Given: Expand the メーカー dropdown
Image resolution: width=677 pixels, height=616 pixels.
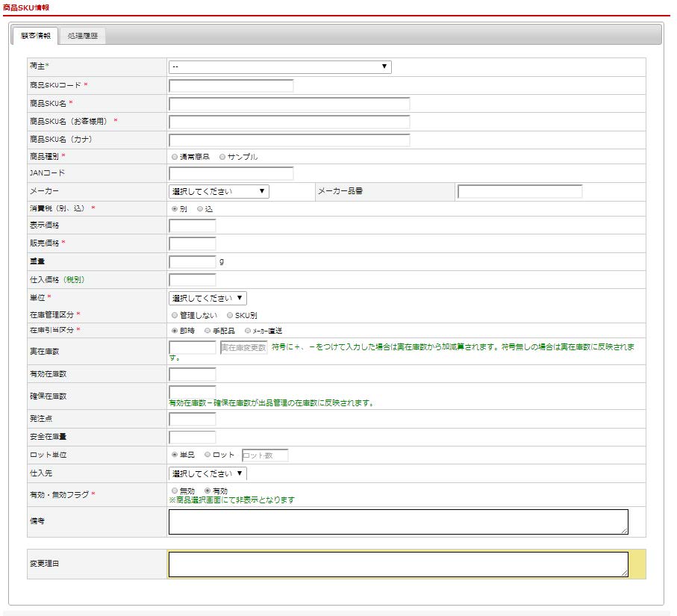Looking at the screenshot, I should point(219,192).
